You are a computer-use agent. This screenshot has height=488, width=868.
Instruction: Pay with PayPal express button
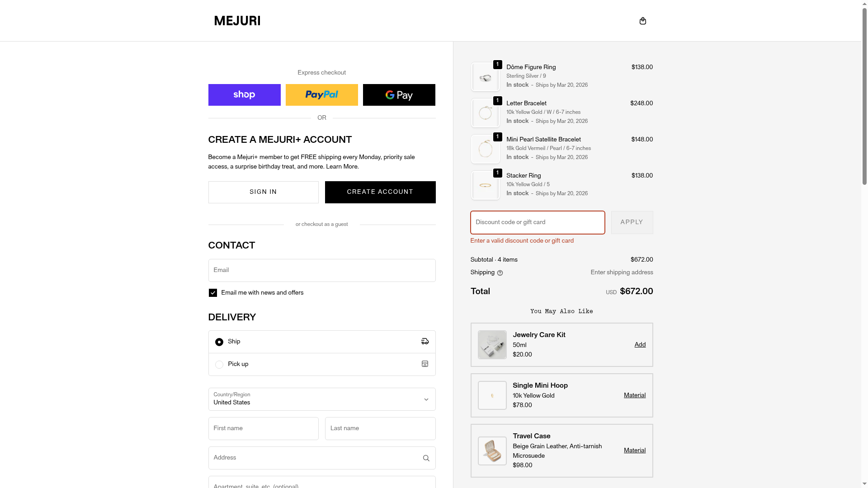coord(321,95)
